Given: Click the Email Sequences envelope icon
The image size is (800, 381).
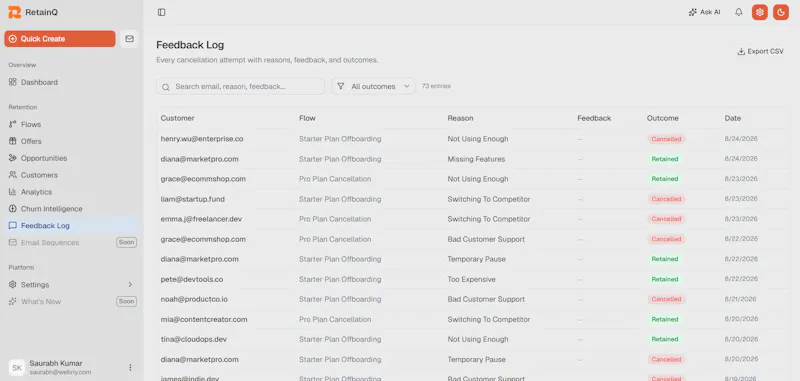Looking at the screenshot, I should 13,242.
